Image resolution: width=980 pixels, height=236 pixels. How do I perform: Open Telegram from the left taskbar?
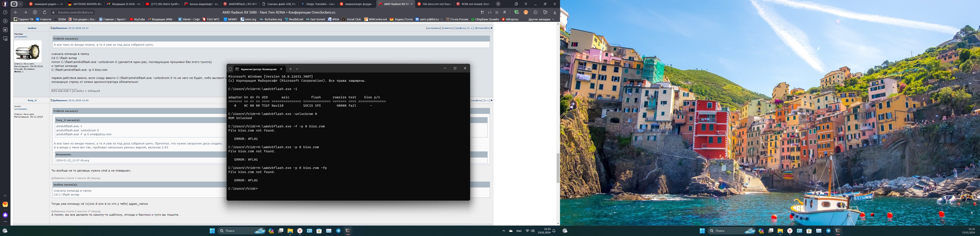tap(338, 231)
